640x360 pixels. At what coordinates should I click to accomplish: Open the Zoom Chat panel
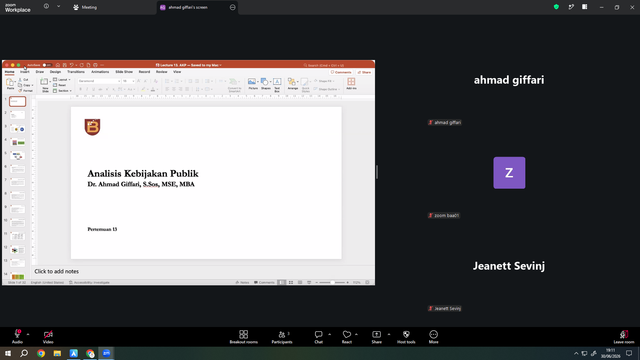pyautogui.click(x=318, y=334)
